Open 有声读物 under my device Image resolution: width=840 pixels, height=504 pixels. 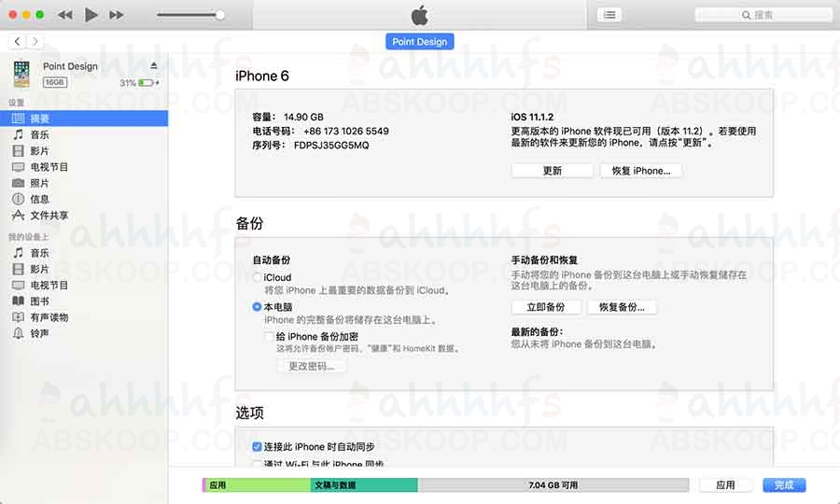(49, 317)
